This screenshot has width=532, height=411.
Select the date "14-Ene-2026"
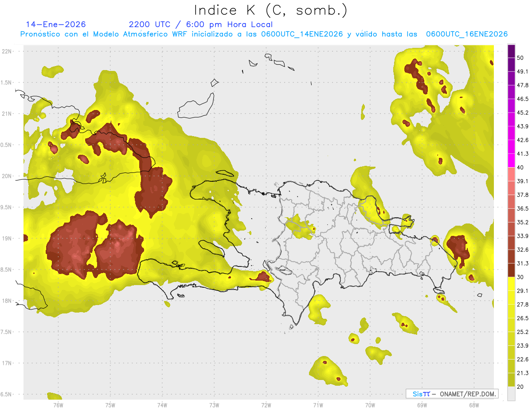(56, 24)
